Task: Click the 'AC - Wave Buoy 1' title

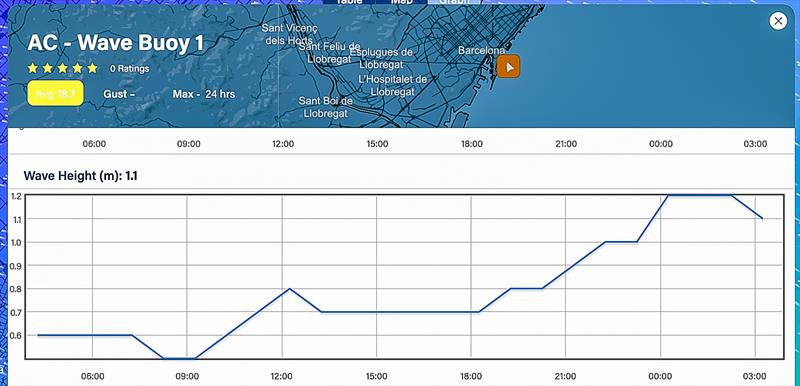Action: coord(115,43)
